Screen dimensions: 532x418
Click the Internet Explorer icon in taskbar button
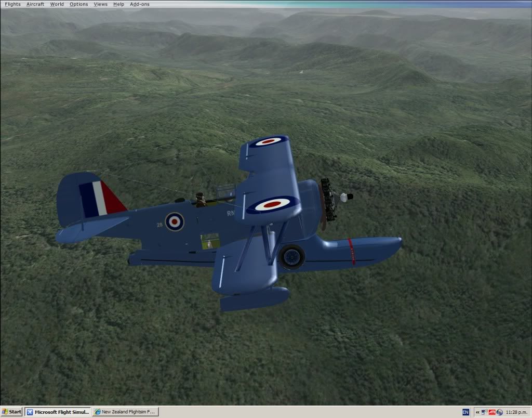point(97,412)
